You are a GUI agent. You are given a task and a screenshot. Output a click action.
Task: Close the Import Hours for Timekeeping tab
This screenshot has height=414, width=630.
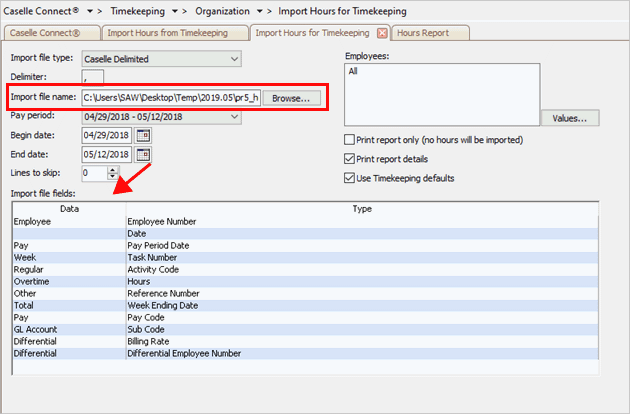pyautogui.click(x=382, y=33)
